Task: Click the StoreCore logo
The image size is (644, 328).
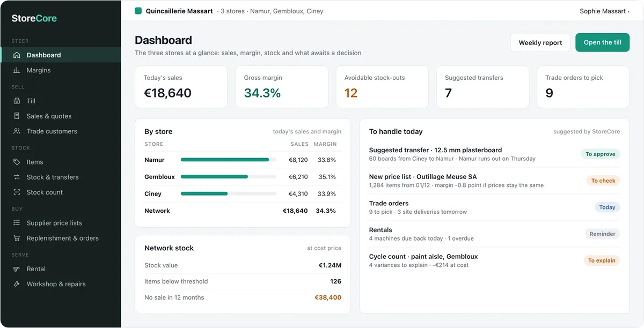Action: point(34,18)
